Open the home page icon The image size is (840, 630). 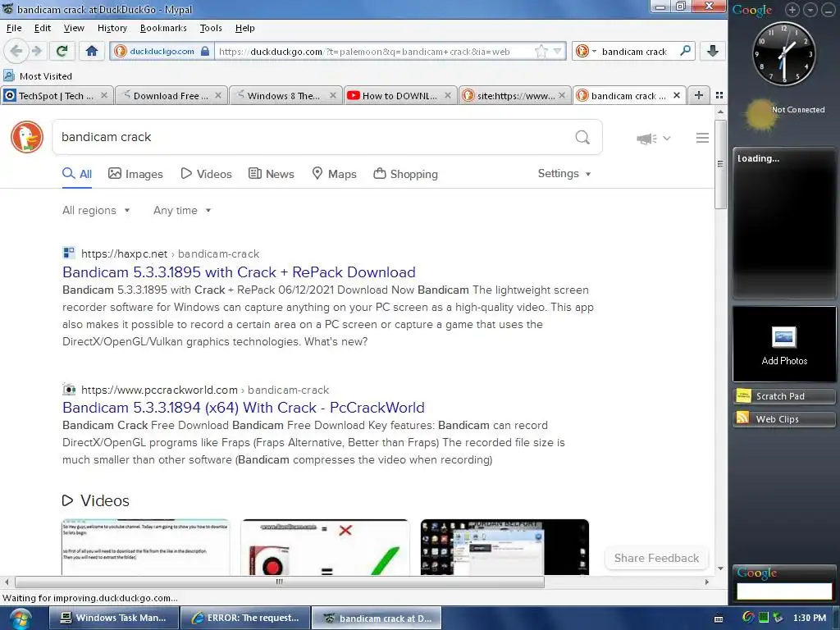[92, 52]
